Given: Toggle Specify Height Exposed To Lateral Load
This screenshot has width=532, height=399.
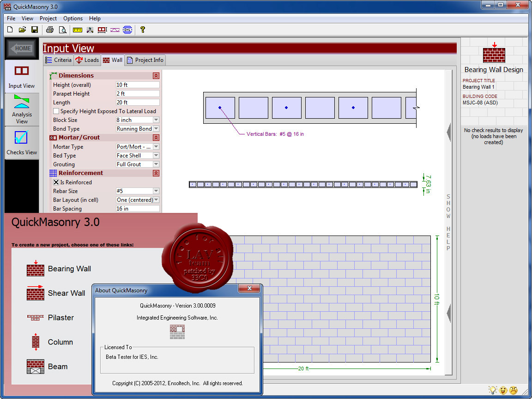Looking at the screenshot, I should click(x=56, y=111).
